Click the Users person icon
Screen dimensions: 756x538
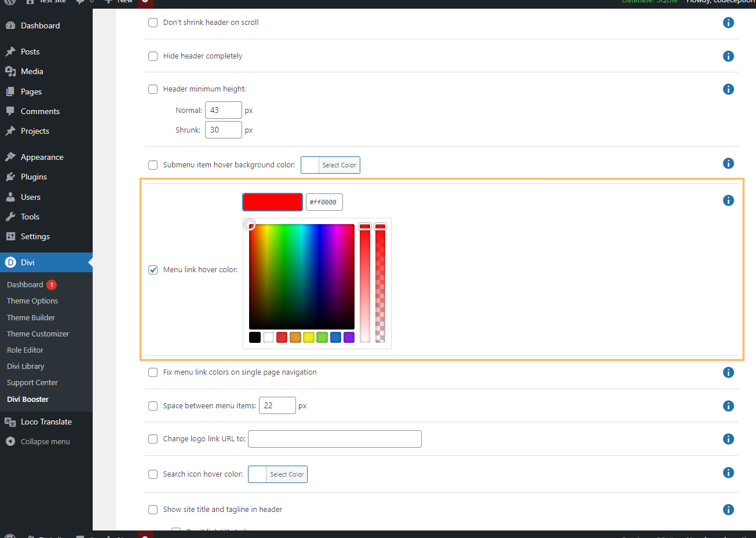[10, 197]
